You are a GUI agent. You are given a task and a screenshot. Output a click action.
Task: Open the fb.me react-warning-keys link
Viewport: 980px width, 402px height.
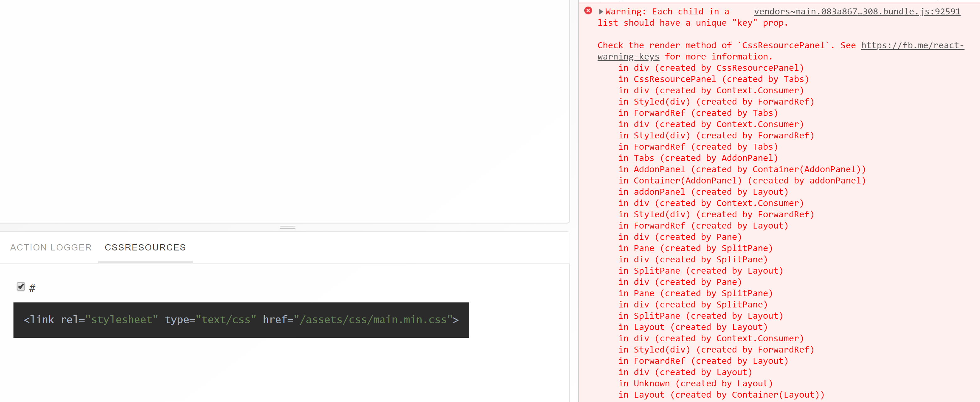(912, 45)
